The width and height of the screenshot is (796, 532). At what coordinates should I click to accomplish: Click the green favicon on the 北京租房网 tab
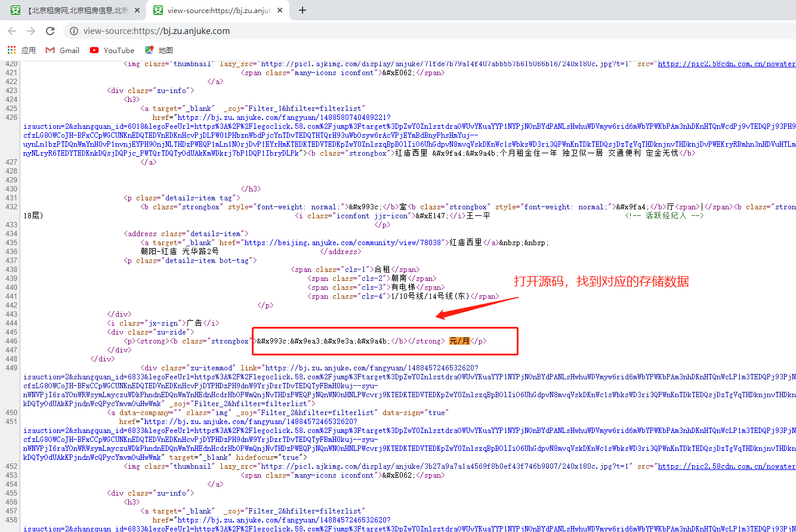(x=14, y=10)
